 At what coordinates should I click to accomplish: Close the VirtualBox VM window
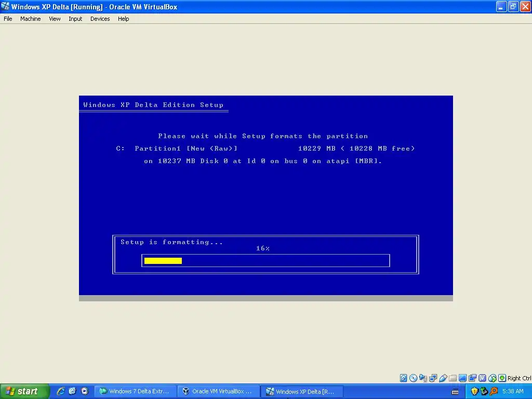525,6
